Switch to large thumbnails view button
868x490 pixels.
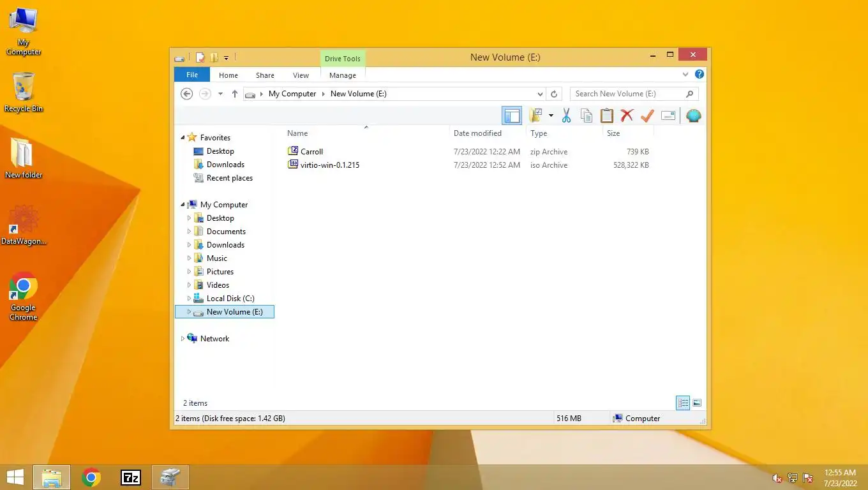click(697, 403)
